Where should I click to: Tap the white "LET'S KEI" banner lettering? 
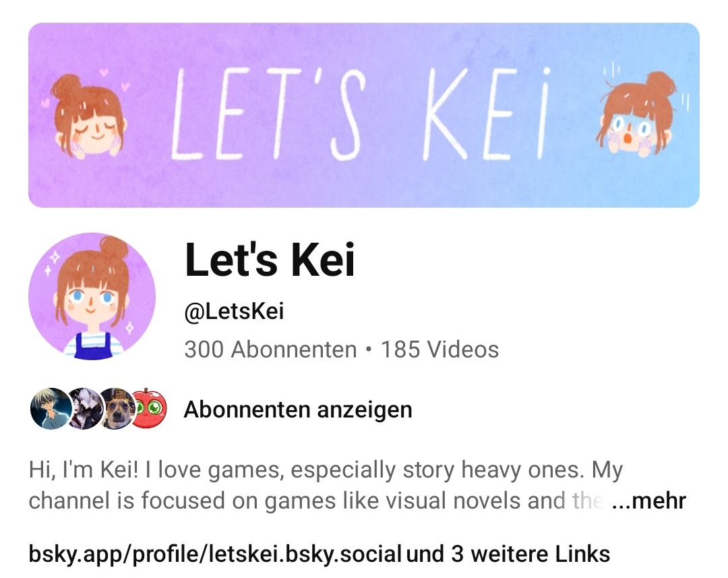[x=361, y=114]
